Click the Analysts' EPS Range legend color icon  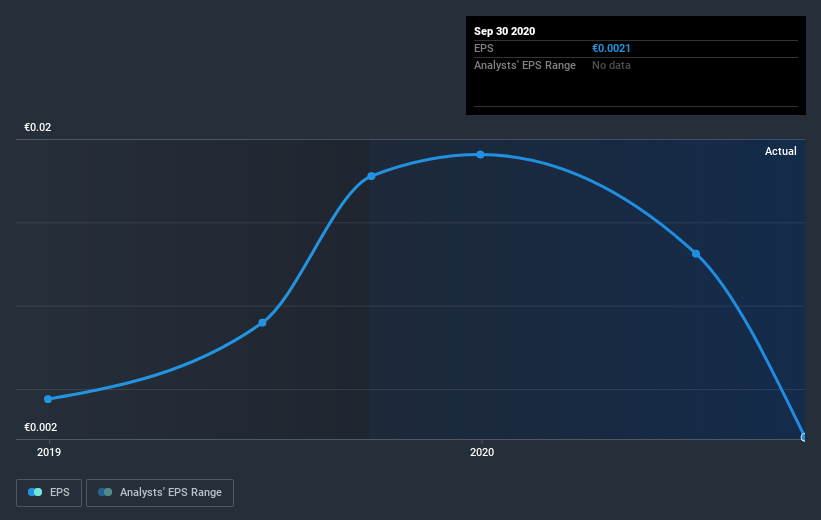105,492
